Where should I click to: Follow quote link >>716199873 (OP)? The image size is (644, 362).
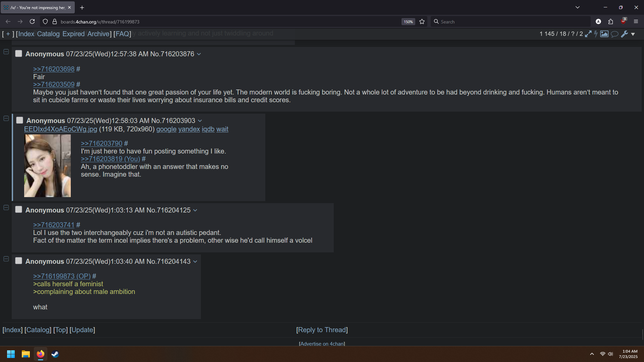pos(62,276)
